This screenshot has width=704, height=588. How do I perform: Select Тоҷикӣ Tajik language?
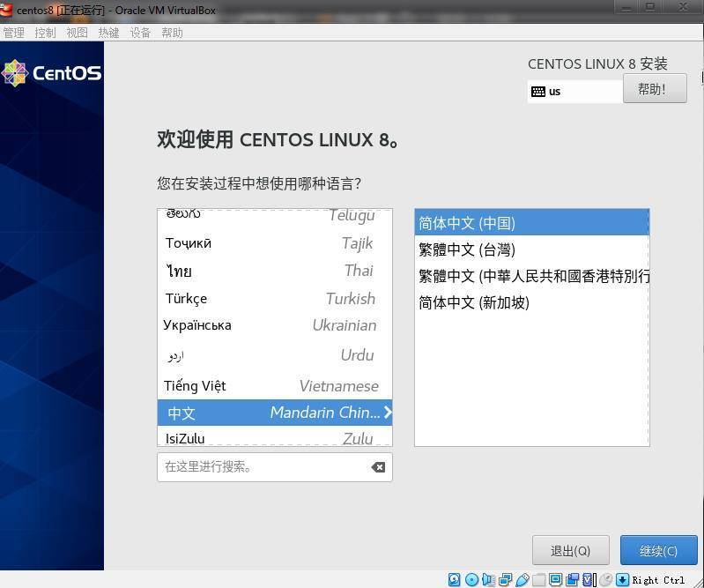(x=275, y=243)
